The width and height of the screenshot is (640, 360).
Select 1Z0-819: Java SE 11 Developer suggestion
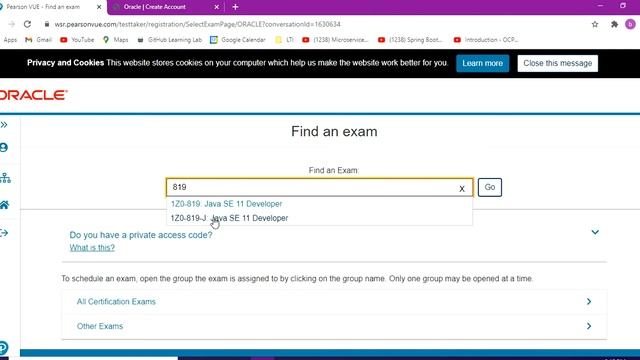(227, 204)
